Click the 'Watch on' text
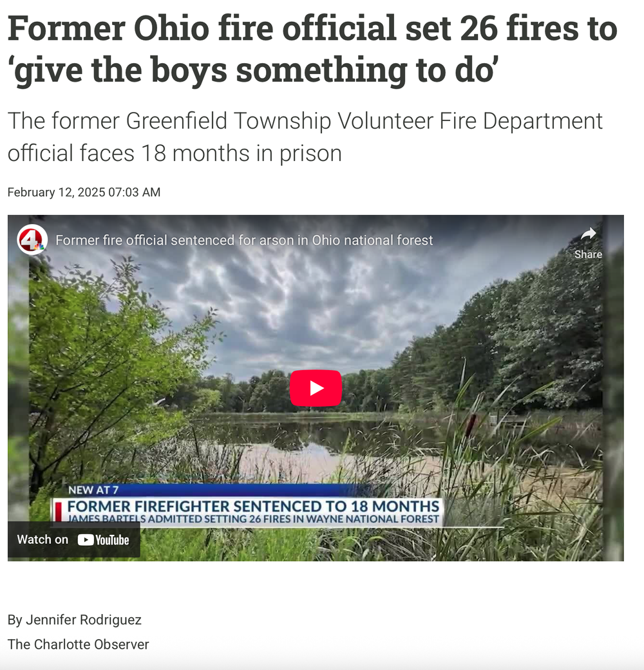 tap(43, 540)
